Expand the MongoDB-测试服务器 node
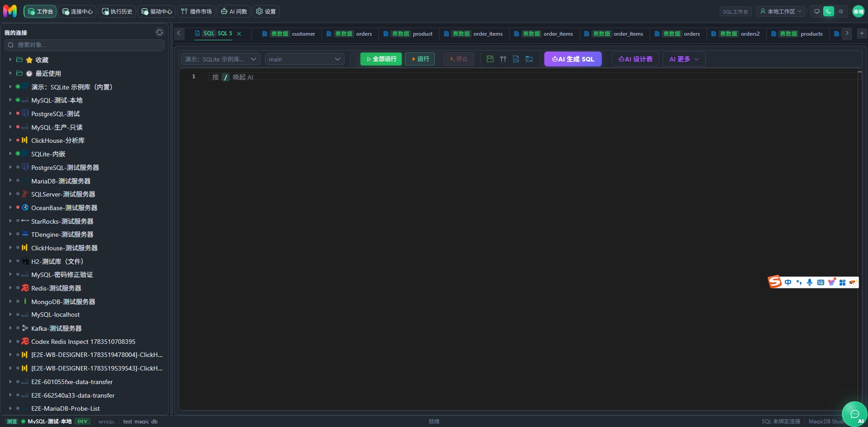The image size is (868, 427). click(10, 301)
